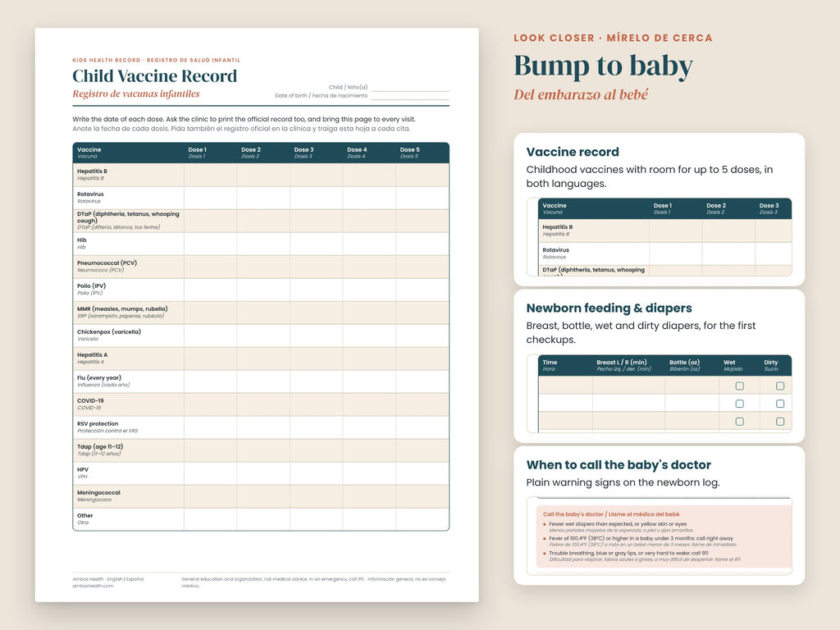
Task: Select the Other row Dose 1 cell
Action: (210, 519)
